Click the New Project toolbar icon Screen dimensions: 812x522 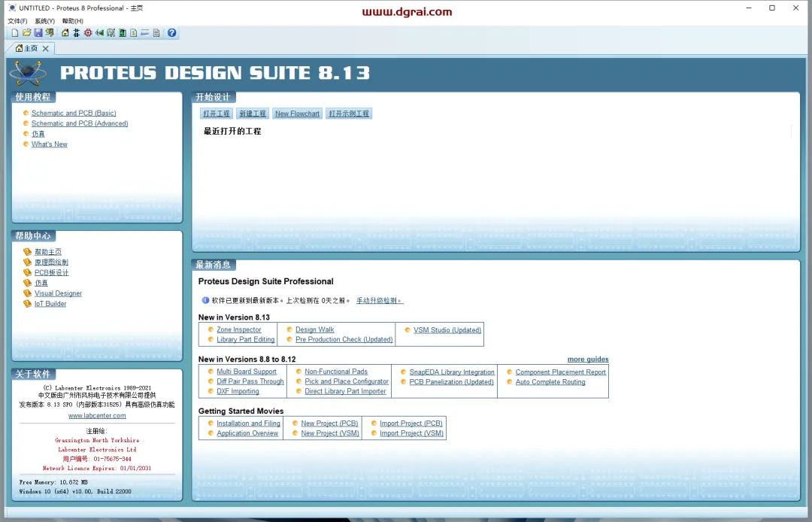point(15,32)
